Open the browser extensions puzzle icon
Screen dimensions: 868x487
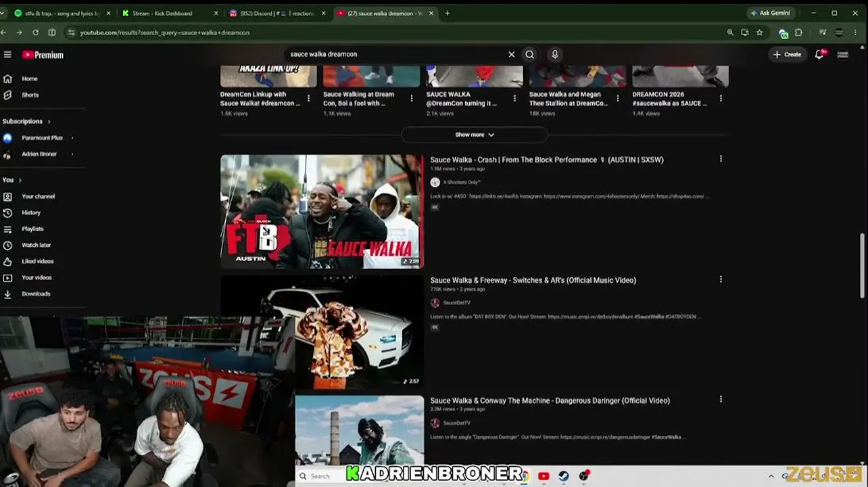click(x=798, y=32)
